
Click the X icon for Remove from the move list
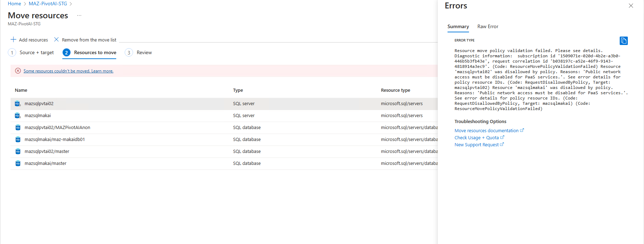[x=56, y=39]
